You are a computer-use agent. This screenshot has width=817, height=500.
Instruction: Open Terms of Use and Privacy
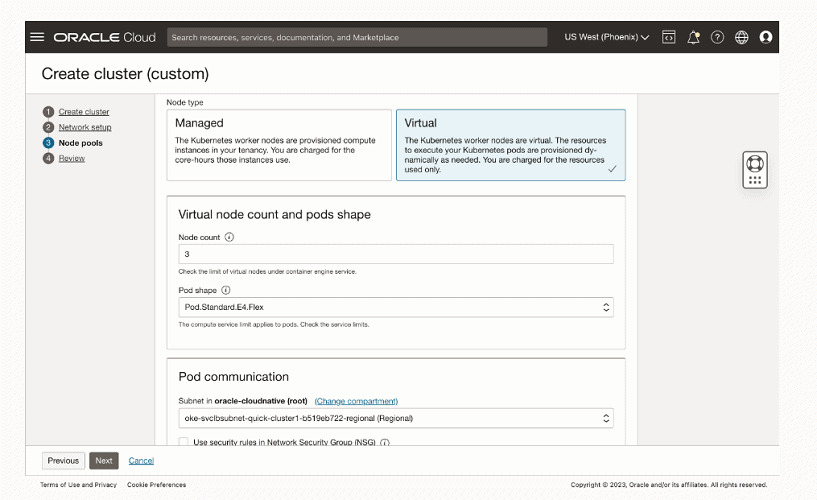pyautogui.click(x=78, y=484)
